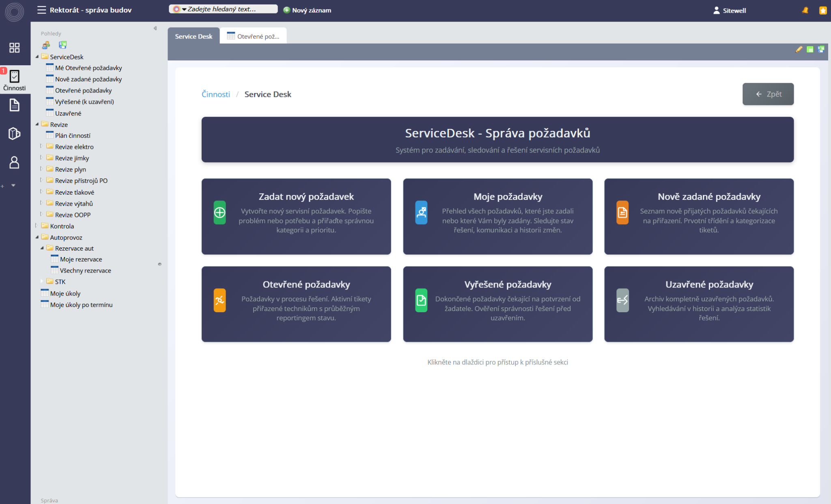This screenshot has width=831, height=504.
Task: Click the yellow star favorites icon
Action: pyautogui.click(x=822, y=10)
